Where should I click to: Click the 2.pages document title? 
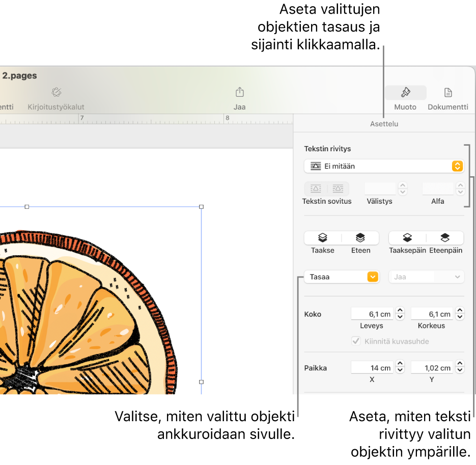[x=19, y=75]
